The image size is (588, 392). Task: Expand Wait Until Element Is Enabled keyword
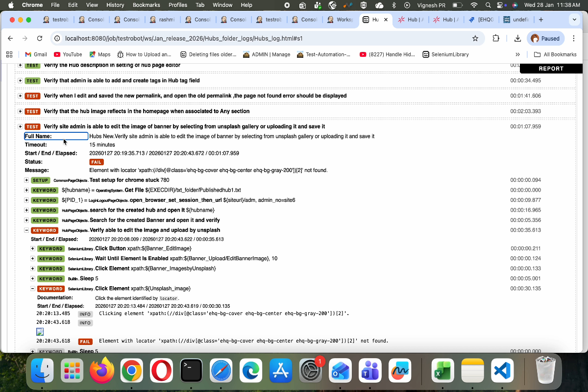tap(33, 259)
